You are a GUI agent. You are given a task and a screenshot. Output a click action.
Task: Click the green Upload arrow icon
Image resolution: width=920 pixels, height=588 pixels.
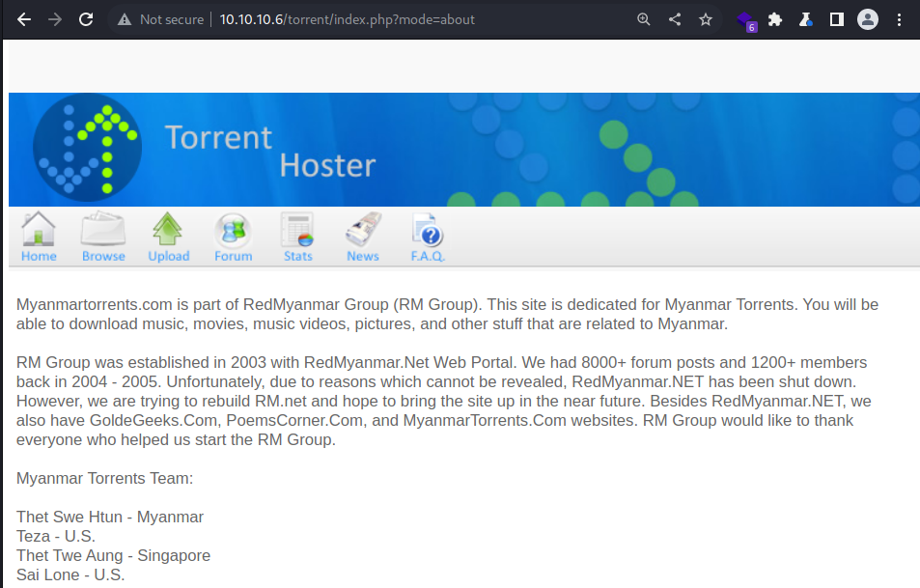[168, 229]
